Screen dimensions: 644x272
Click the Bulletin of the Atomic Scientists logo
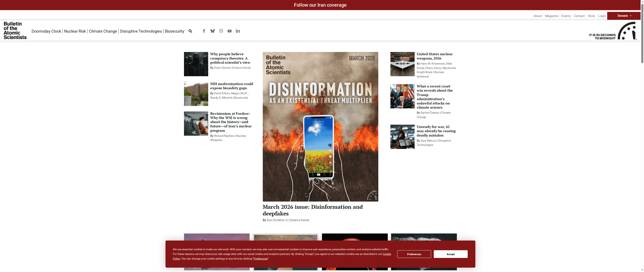[15, 31]
